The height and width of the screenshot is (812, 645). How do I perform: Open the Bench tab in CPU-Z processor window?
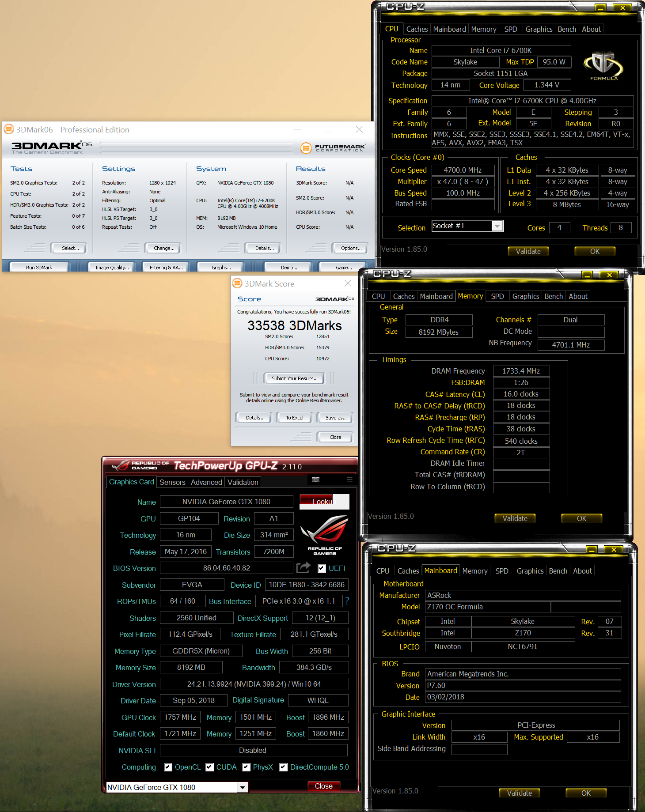pyautogui.click(x=567, y=29)
